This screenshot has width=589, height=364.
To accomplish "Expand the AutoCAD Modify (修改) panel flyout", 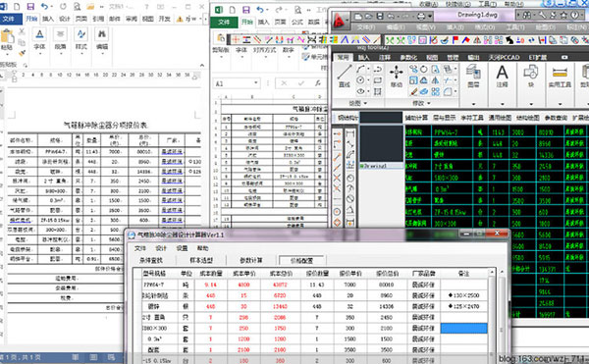I will tap(422, 103).
